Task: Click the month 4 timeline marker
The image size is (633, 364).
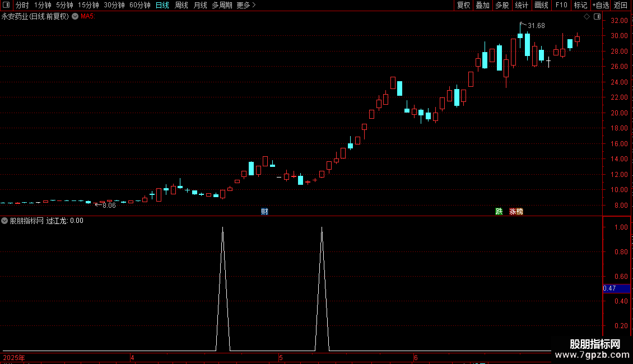Action: (x=132, y=357)
